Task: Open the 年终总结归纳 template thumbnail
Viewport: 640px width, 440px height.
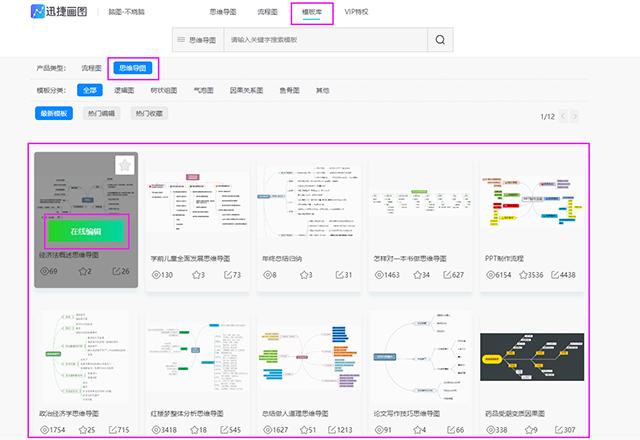Action: 309,202
